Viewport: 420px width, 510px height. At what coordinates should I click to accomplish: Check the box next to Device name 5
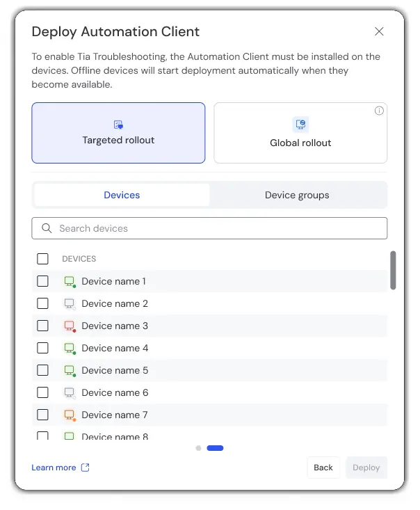click(42, 370)
